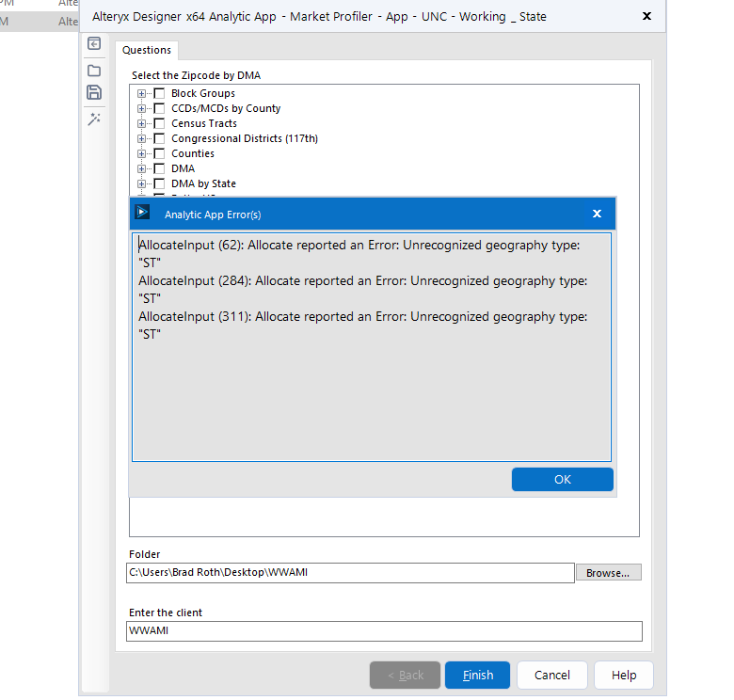Viewport: 734px width, 700px height.
Task: Select the Block Groups label
Action: pyautogui.click(x=203, y=93)
